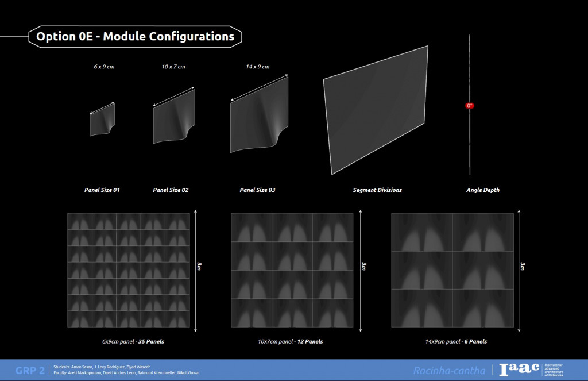Select the Panel Size 02 curved module
This screenshot has width=588, height=381.
tap(174, 118)
